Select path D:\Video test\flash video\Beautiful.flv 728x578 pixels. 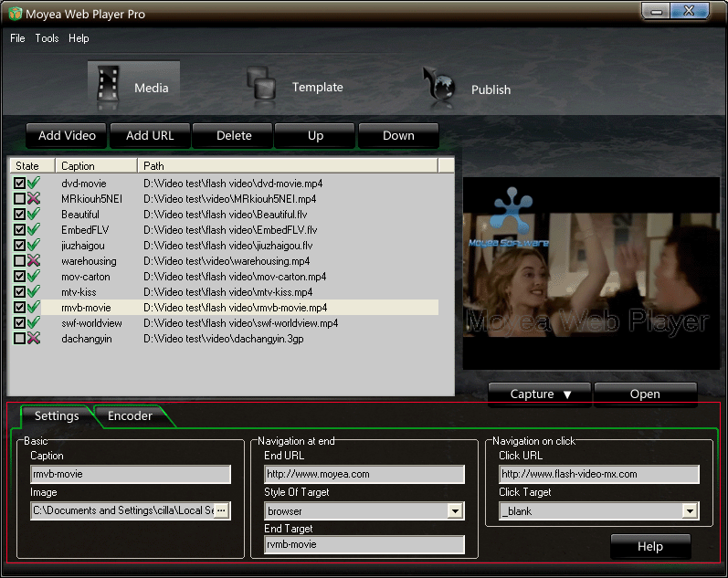tap(226, 215)
